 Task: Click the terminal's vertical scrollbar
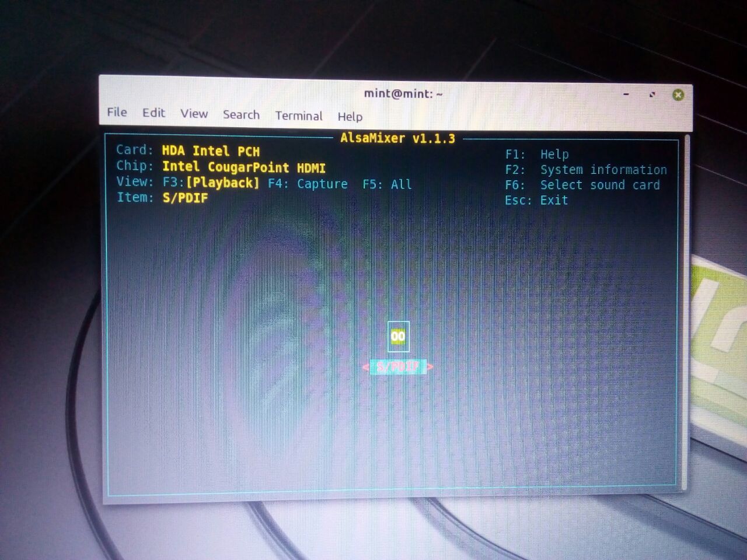click(x=687, y=312)
